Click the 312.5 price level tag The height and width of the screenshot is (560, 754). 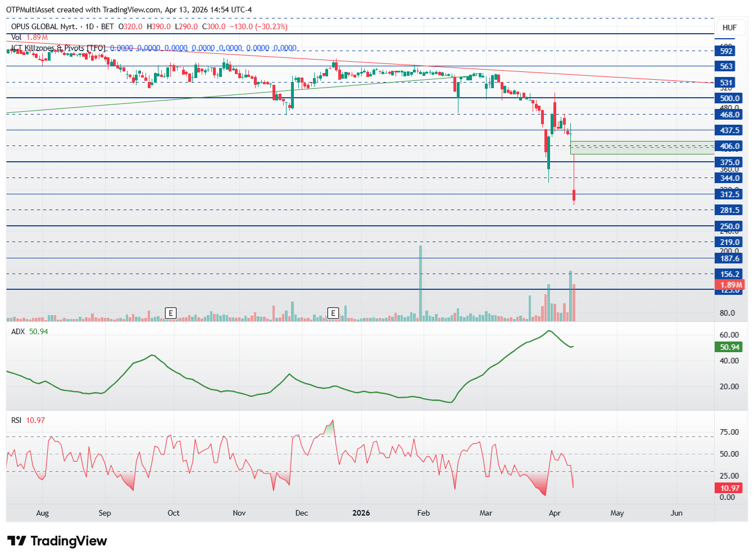729,194
